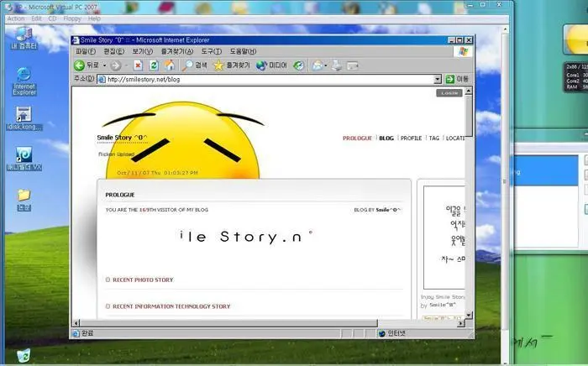This screenshot has height=366, width=588.
Task: Click the grey Forward arrow button
Action: (x=116, y=65)
